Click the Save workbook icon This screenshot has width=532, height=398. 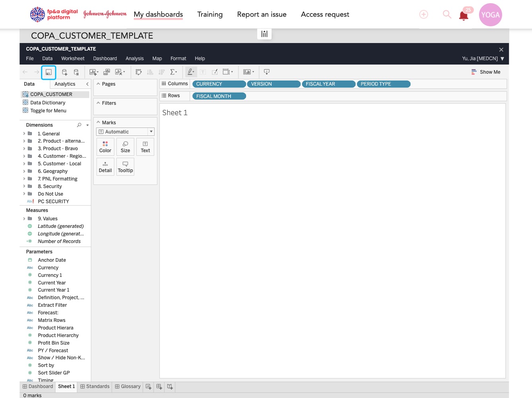(x=49, y=72)
